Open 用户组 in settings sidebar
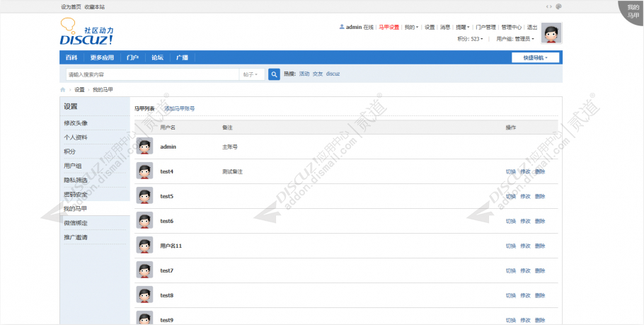 click(73, 166)
